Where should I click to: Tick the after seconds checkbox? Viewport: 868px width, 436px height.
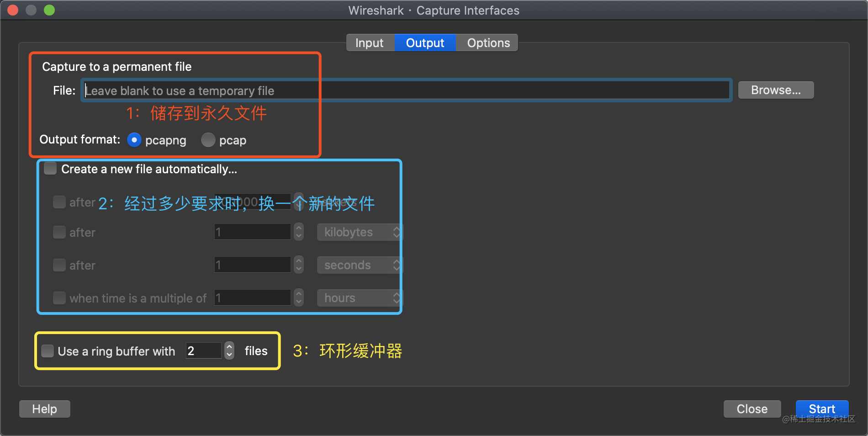(59, 265)
